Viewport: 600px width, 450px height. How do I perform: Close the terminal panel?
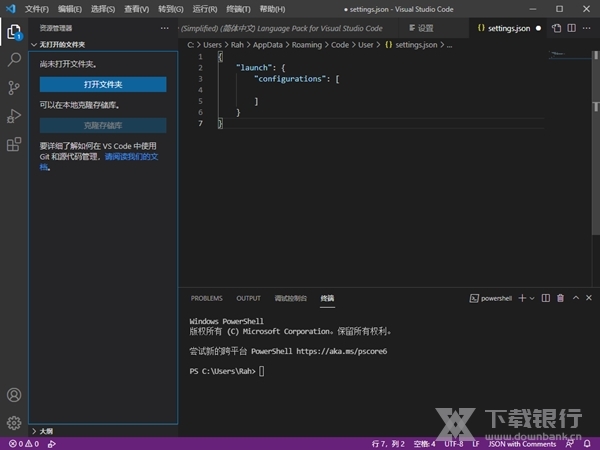tap(589, 297)
